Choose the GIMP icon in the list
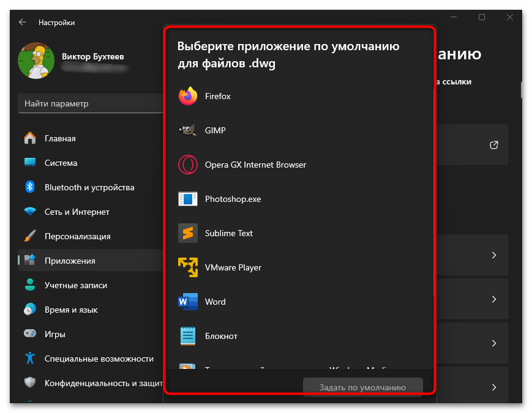The height and width of the screenshot is (413, 532). [187, 130]
